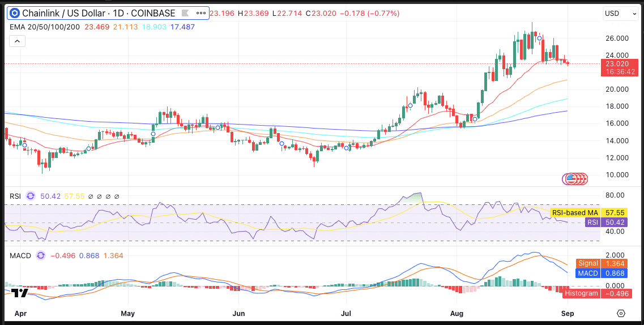
Task: Click the May label on the time axis
Action: (x=128, y=314)
